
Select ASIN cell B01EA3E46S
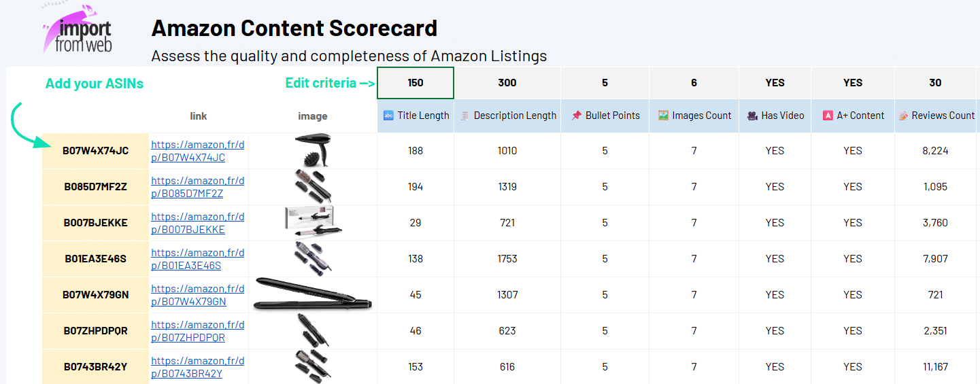[95, 259]
